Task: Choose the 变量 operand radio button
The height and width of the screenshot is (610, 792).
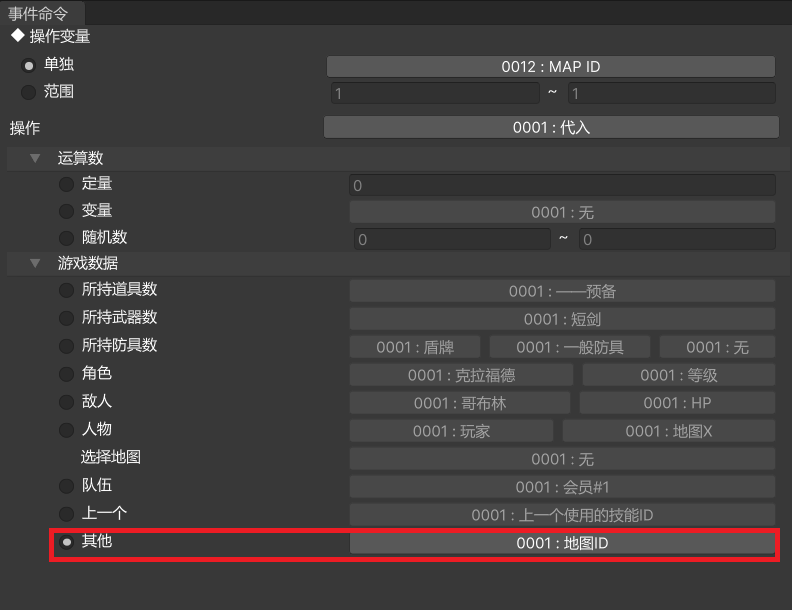Action: pyautogui.click(x=66, y=211)
